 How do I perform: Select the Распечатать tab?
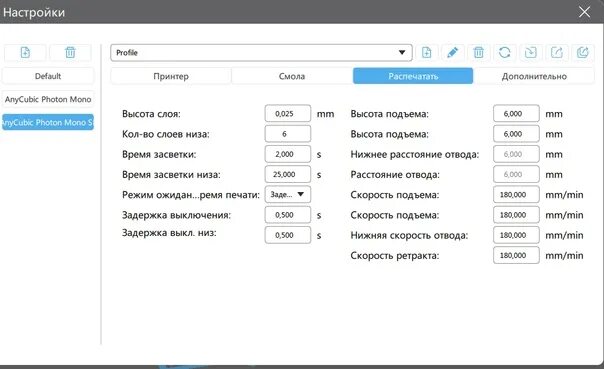(413, 76)
